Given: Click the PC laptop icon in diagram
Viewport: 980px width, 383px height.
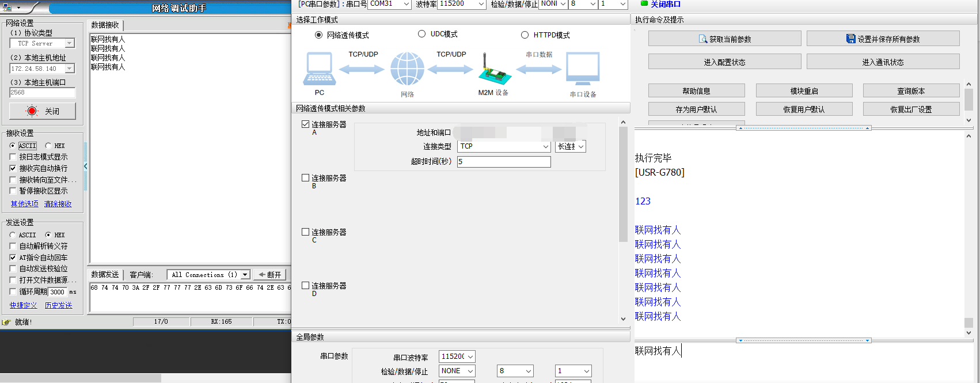Looking at the screenshot, I should [x=320, y=69].
